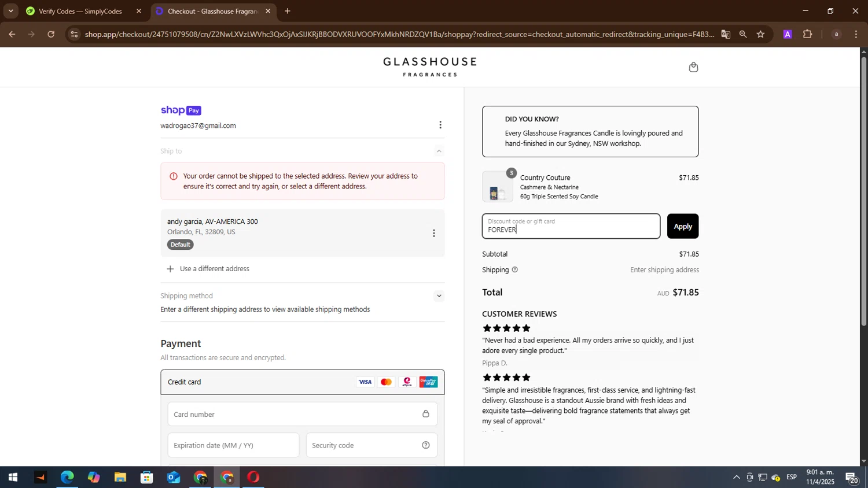This screenshot has height=488, width=868.
Task: Translate this page icon
Action: coord(726,35)
